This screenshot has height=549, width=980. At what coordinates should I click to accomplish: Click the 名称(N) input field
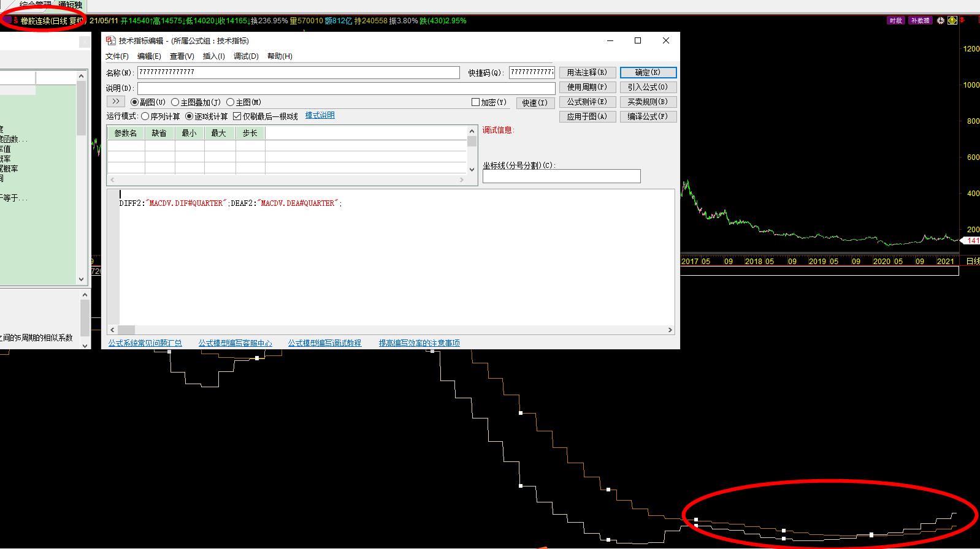click(x=298, y=72)
